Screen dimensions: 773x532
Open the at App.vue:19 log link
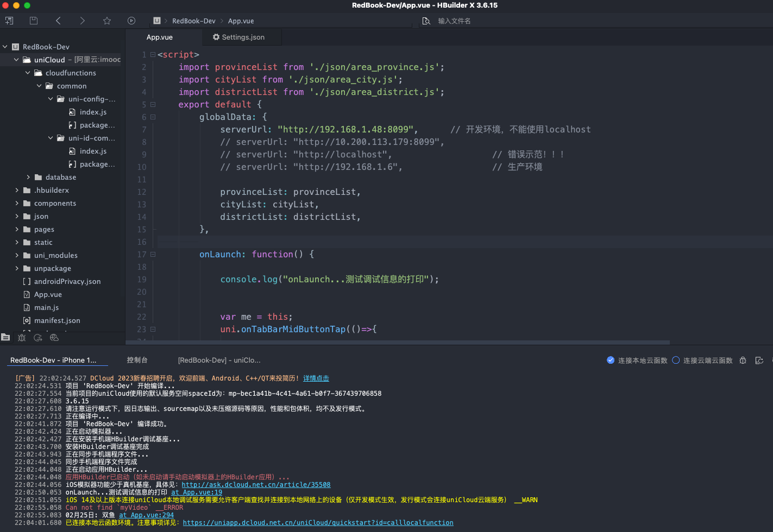(197, 492)
